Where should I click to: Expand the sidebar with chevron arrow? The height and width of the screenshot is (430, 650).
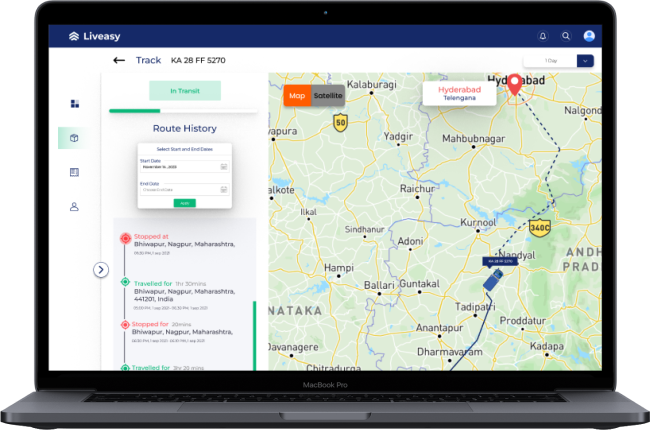point(100,269)
